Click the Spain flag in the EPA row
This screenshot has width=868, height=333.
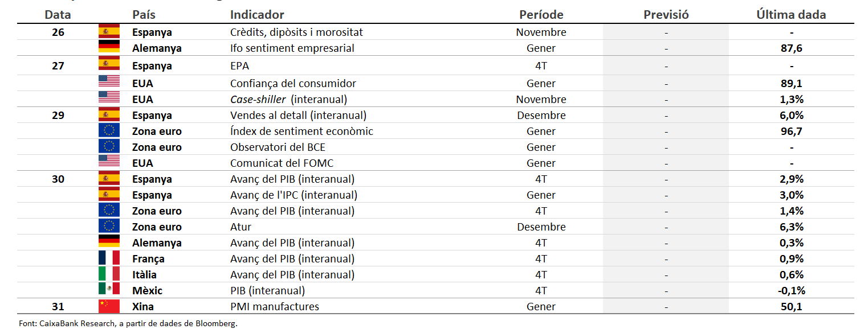tap(109, 65)
